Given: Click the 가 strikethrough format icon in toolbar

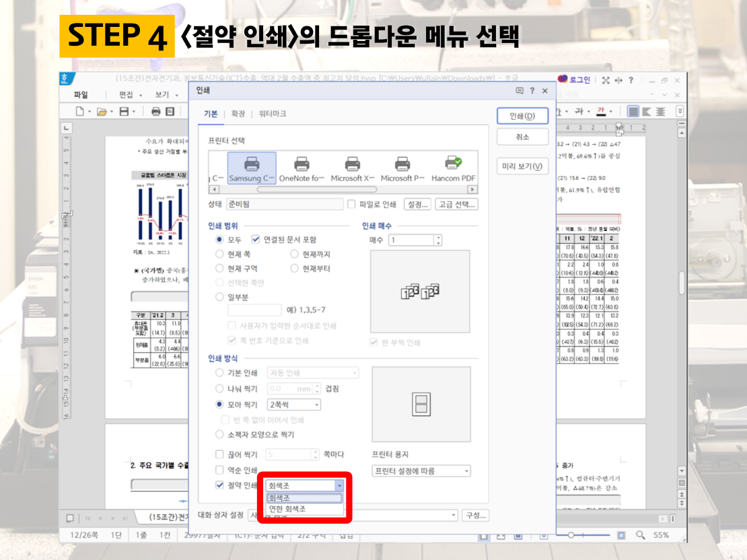Looking at the screenshot, I should tap(579, 111).
